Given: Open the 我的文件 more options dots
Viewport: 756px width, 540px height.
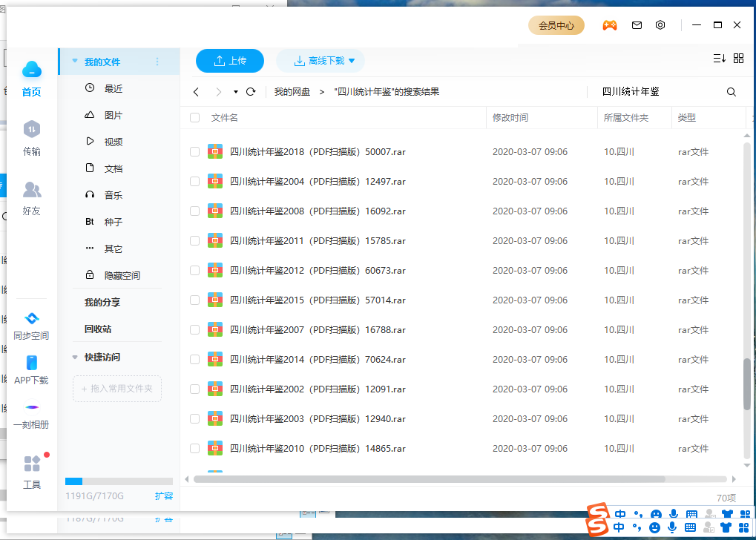Looking at the screenshot, I should [157, 62].
